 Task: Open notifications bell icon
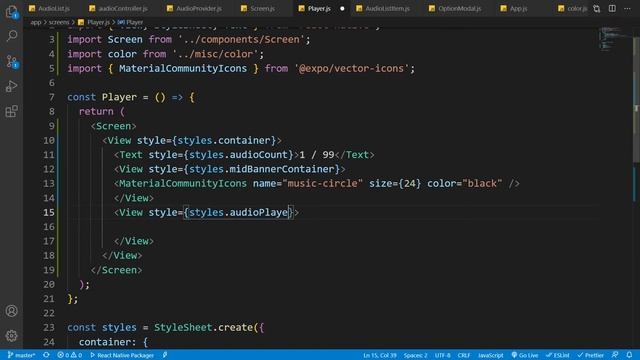click(629, 355)
